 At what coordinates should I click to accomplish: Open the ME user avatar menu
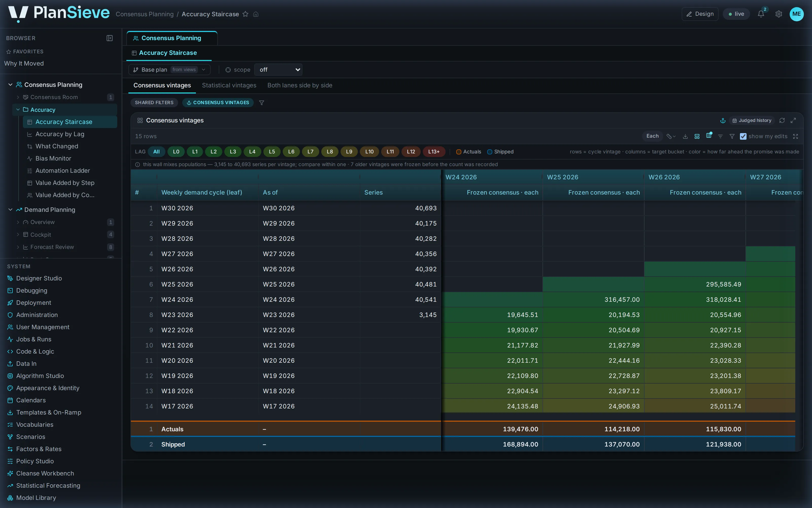797,14
